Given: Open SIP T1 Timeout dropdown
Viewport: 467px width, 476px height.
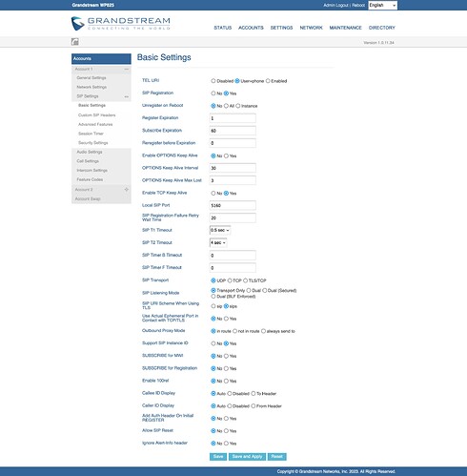Looking at the screenshot, I should coord(220,230).
